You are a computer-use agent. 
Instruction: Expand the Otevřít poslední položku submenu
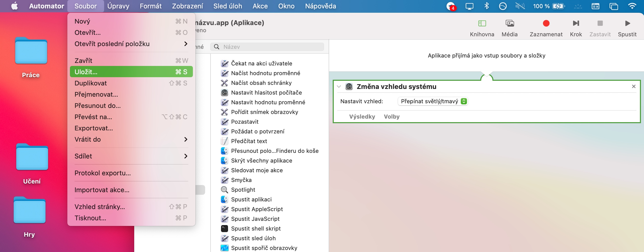click(x=186, y=44)
